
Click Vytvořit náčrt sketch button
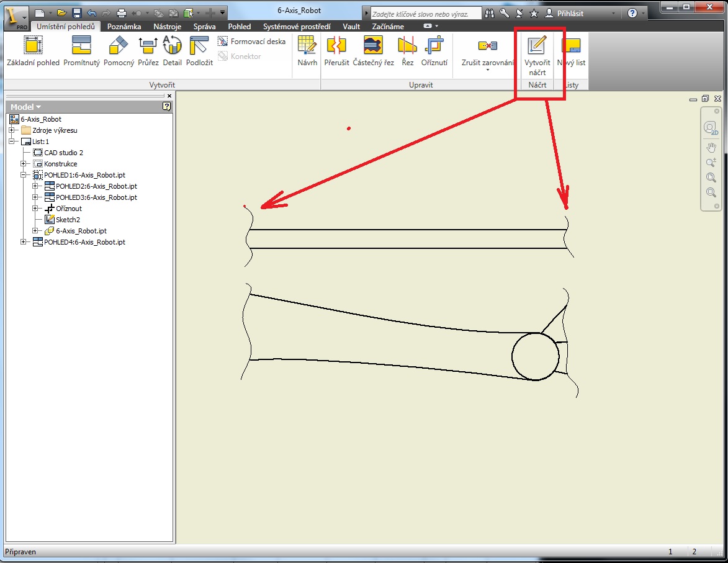tap(537, 55)
